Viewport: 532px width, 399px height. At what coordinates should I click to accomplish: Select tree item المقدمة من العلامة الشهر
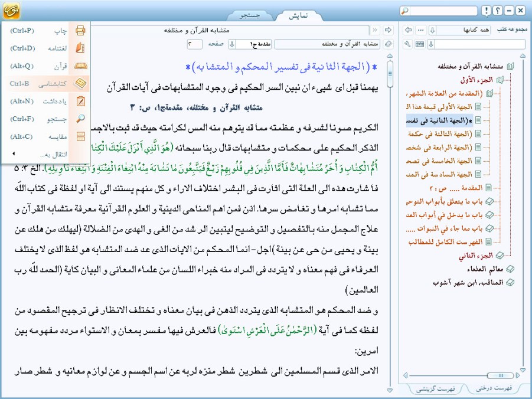coord(445,93)
